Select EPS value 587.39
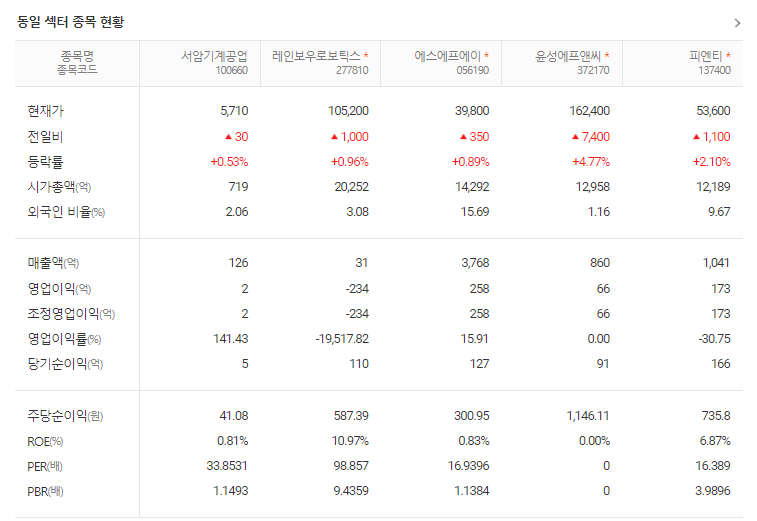This screenshot has height=521, width=757. pyautogui.click(x=351, y=416)
